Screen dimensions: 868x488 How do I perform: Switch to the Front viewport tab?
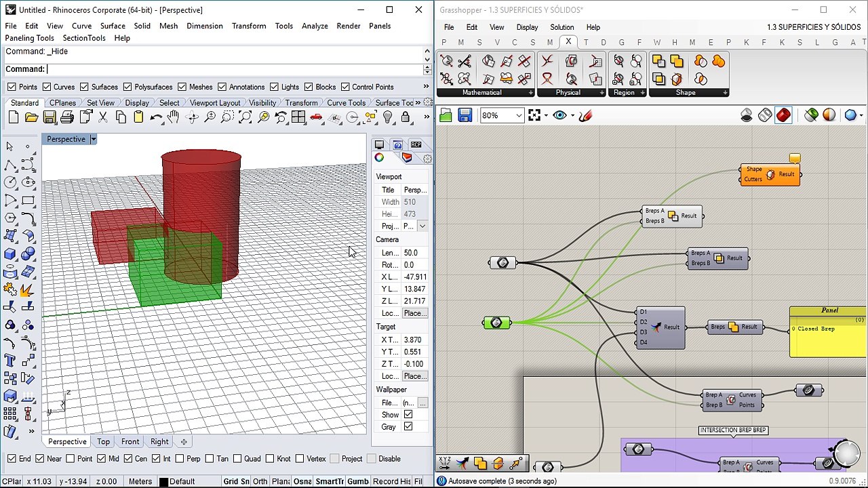tap(130, 442)
